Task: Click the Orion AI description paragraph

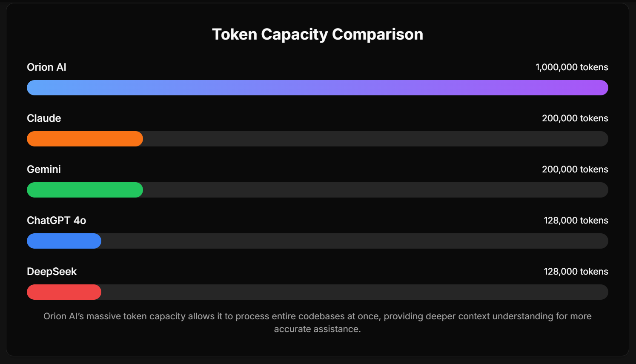Action: (x=318, y=323)
